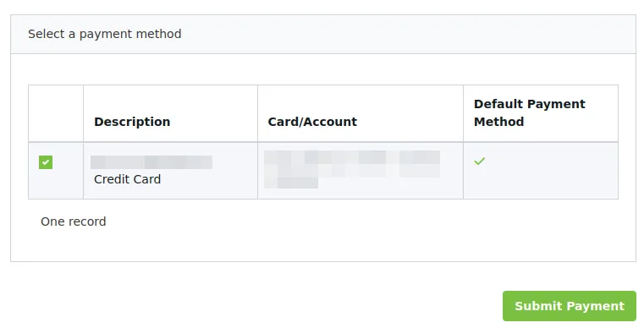
Task: Click the checkbox cell of the credit card row
Action: click(x=56, y=171)
